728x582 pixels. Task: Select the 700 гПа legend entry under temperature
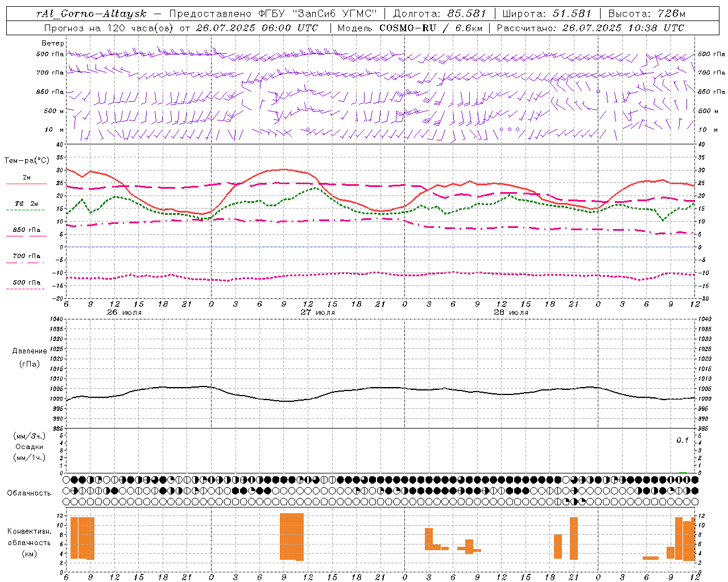click(x=26, y=256)
